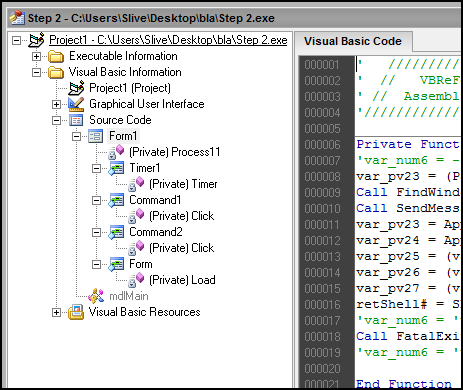The height and width of the screenshot is (390, 463).
Task: Click the Executable Information folder icon
Action: (56, 56)
